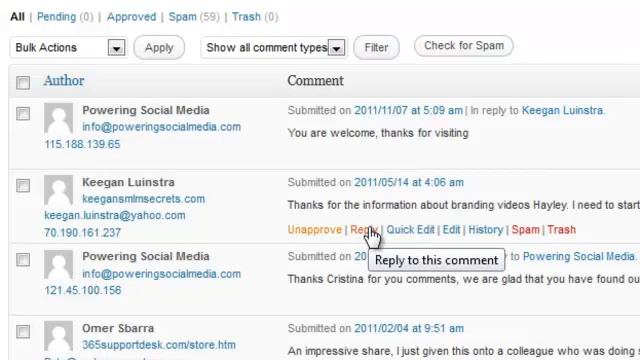Click the Filter button
640x360 pixels.
pos(376,48)
